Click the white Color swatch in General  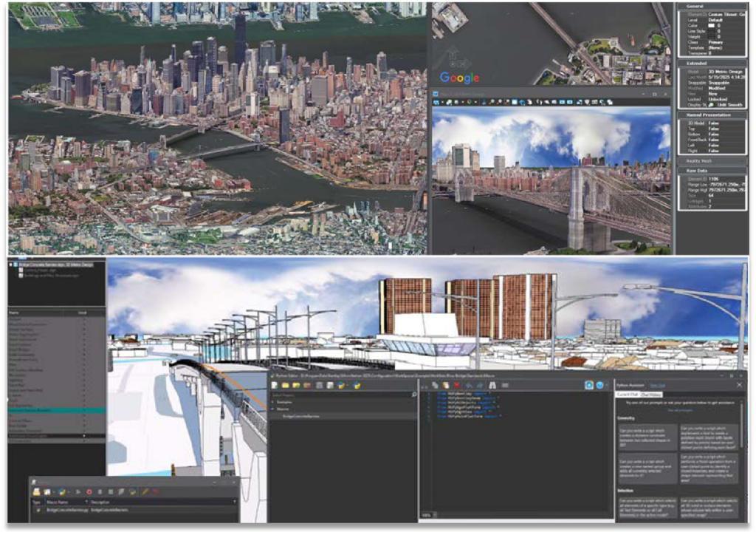(x=711, y=26)
